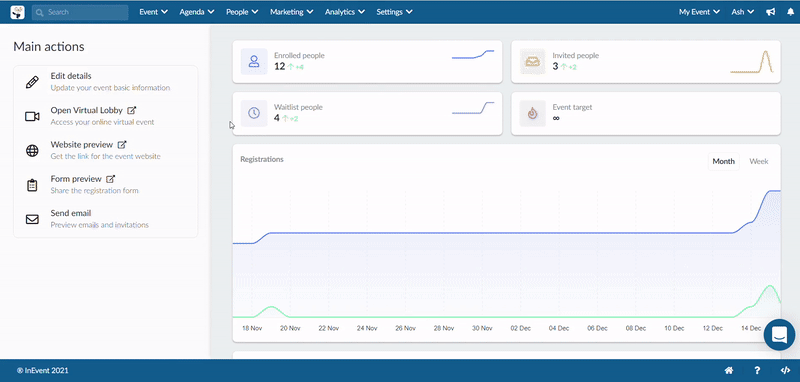Click the question mark help icon

(x=758, y=371)
